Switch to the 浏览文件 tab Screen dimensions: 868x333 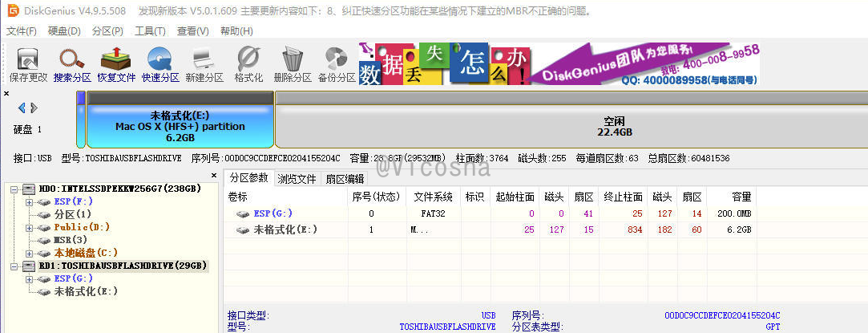(x=297, y=178)
